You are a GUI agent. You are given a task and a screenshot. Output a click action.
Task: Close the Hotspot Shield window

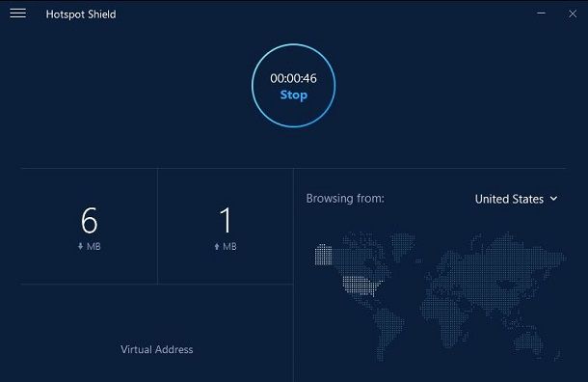[x=573, y=14]
